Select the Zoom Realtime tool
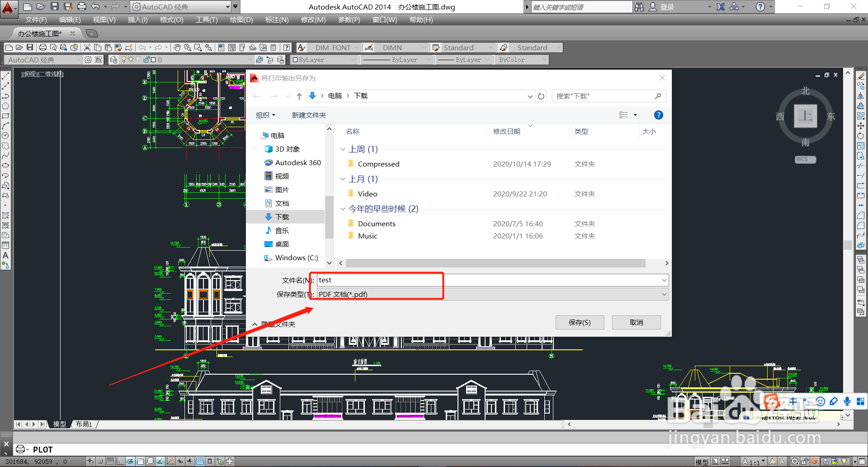 (187, 48)
